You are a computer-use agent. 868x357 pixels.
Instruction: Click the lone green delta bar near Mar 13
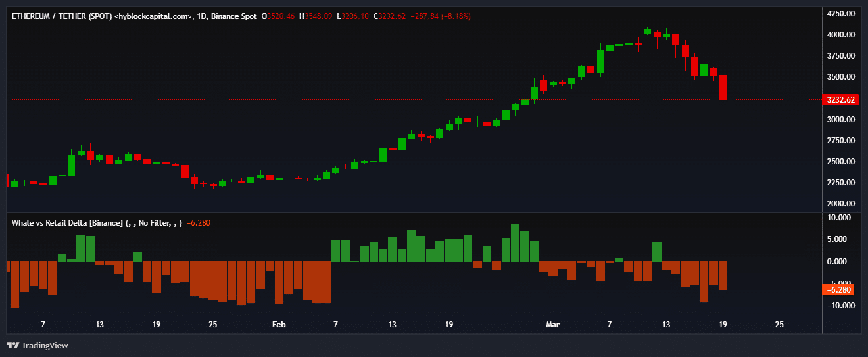point(656,252)
